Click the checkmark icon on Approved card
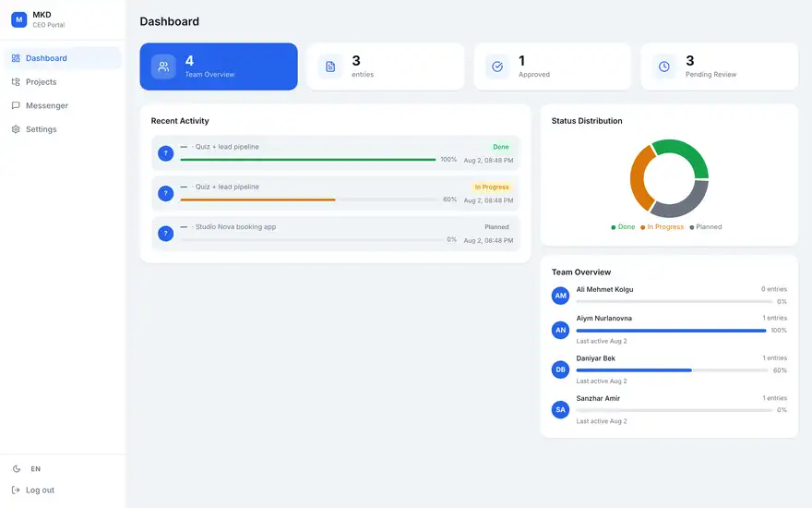The image size is (812, 508). (x=497, y=67)
